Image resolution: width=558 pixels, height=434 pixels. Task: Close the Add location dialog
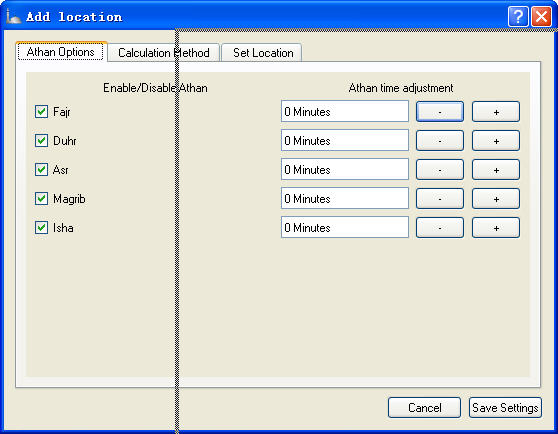pyautogui.click(x=541, y=17)
